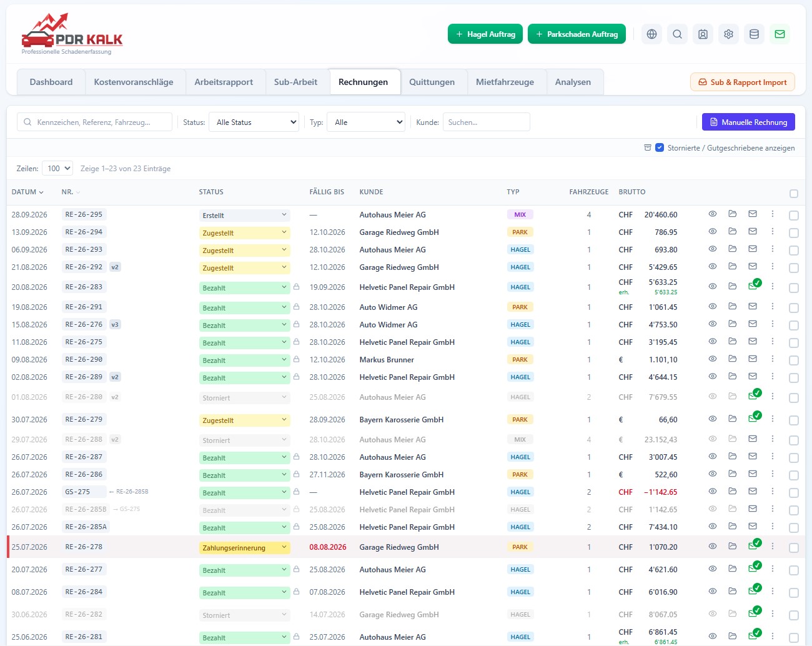Click the magnifier search icon in header

(x=677, y=34)
